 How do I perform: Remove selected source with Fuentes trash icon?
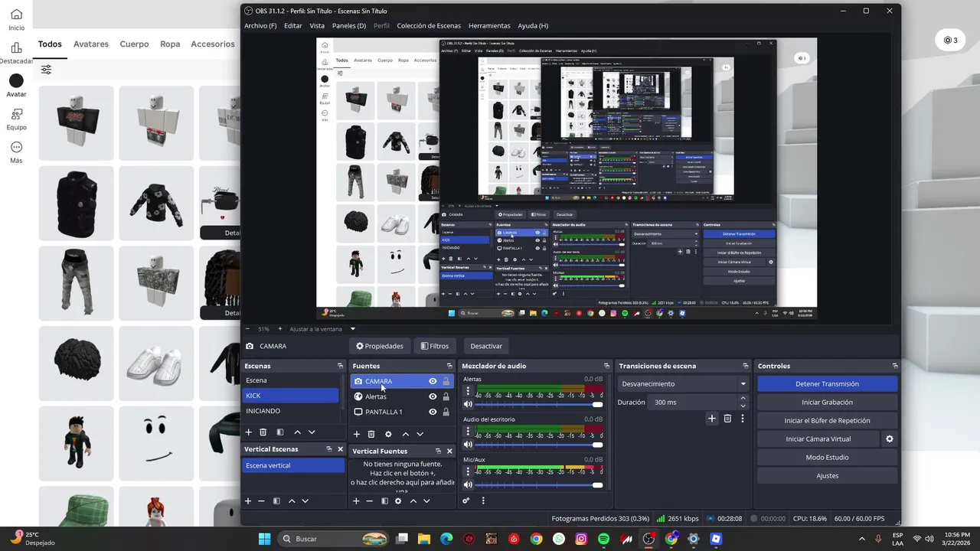click(x=371, y=434)
